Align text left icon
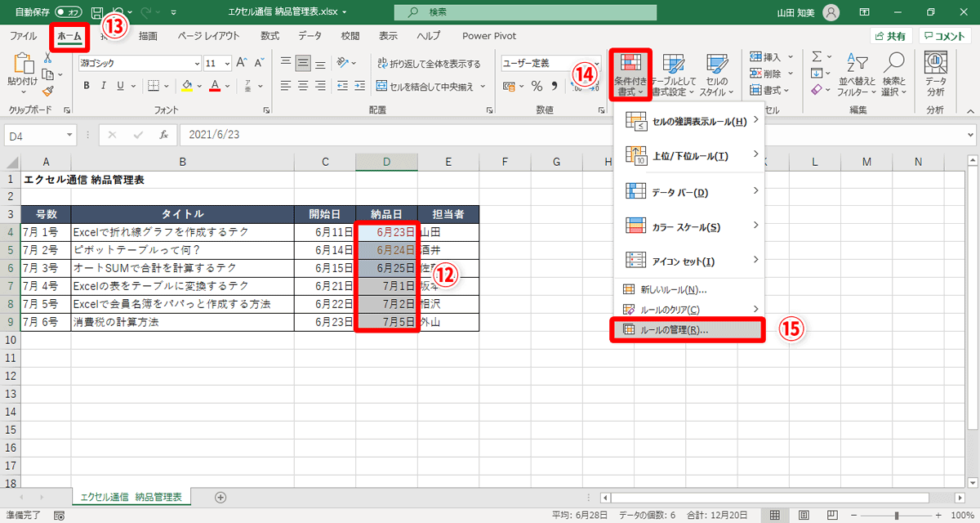This screenshot has height=523, width=980. point(286,85)
